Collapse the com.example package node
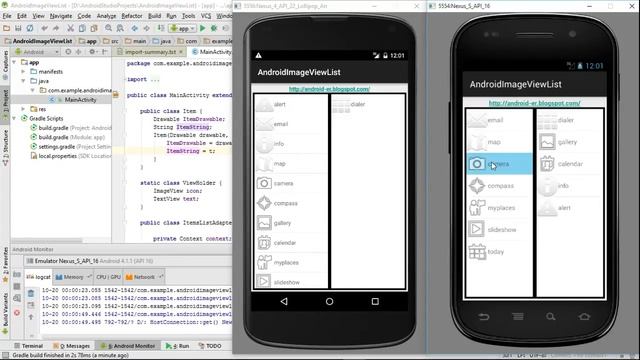The width and height of the screenshot is (640, 360). coord(33,90)
